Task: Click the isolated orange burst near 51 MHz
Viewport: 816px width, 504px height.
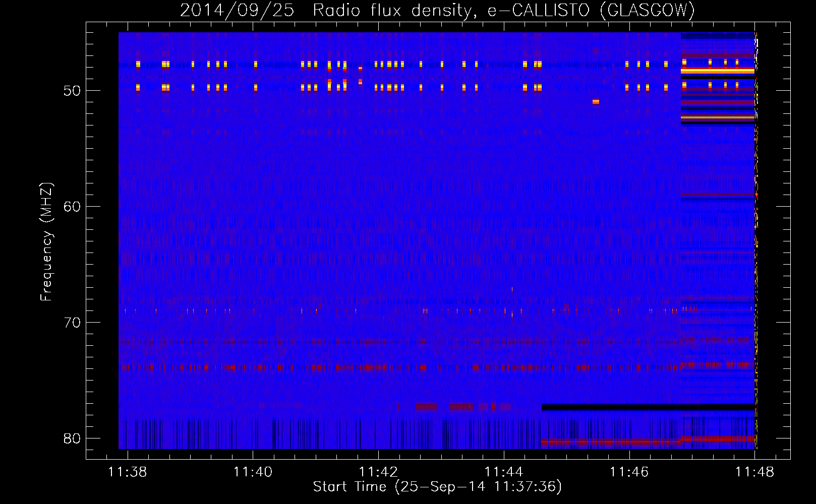Action: 596,102
